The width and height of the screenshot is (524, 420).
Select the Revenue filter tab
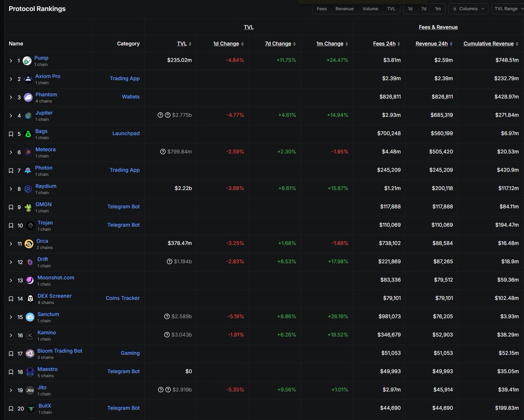pyautogui.click(x=345, y=9)
